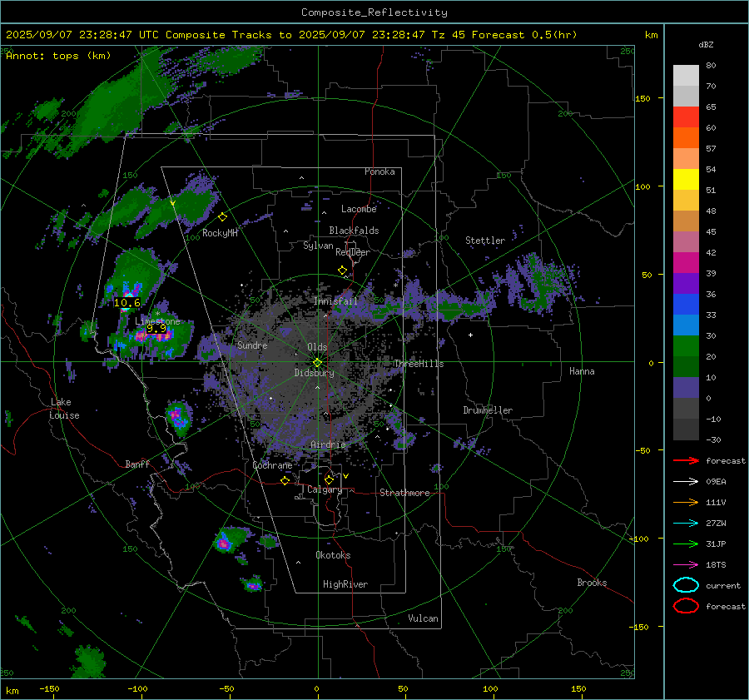
Task: Click the 0.5(hr) forecast header text
Action: coord(554,35)
